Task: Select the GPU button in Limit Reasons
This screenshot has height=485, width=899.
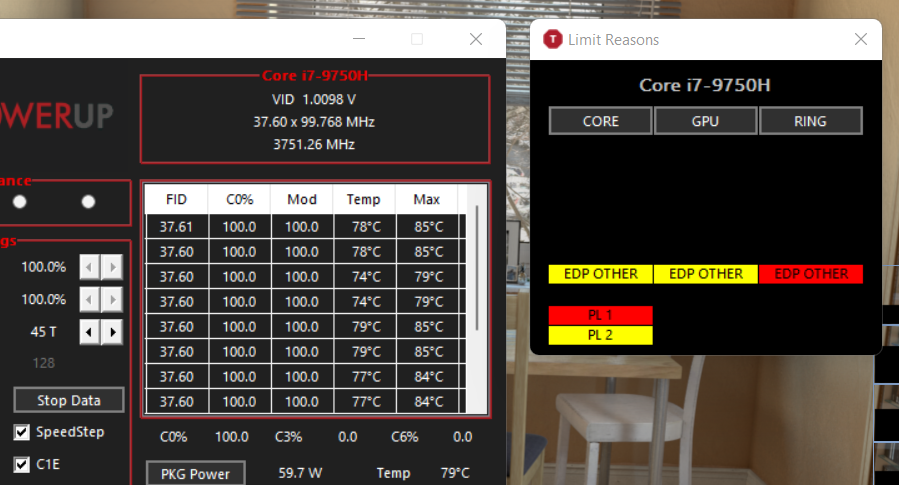Action: tap(705, 121)
